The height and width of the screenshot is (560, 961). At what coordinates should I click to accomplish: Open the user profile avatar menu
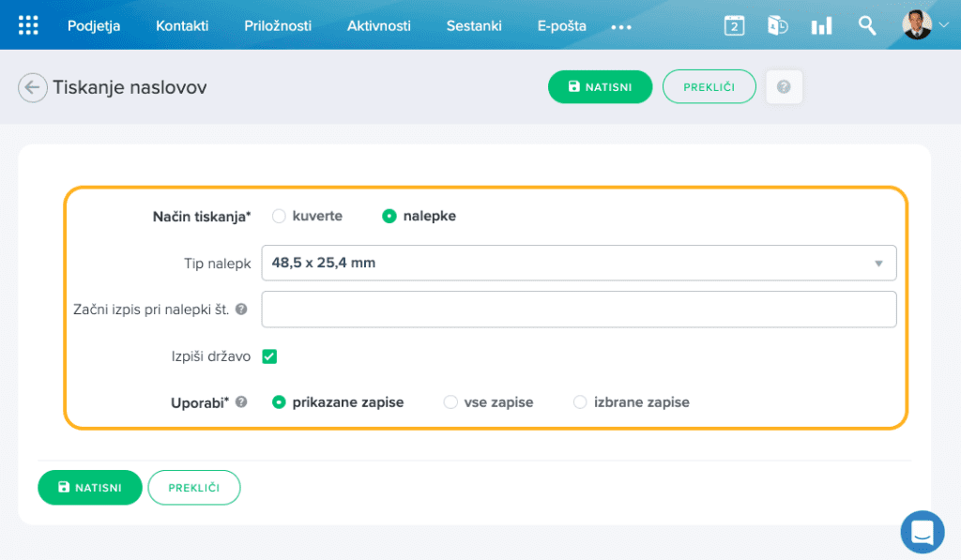(925, 25)
